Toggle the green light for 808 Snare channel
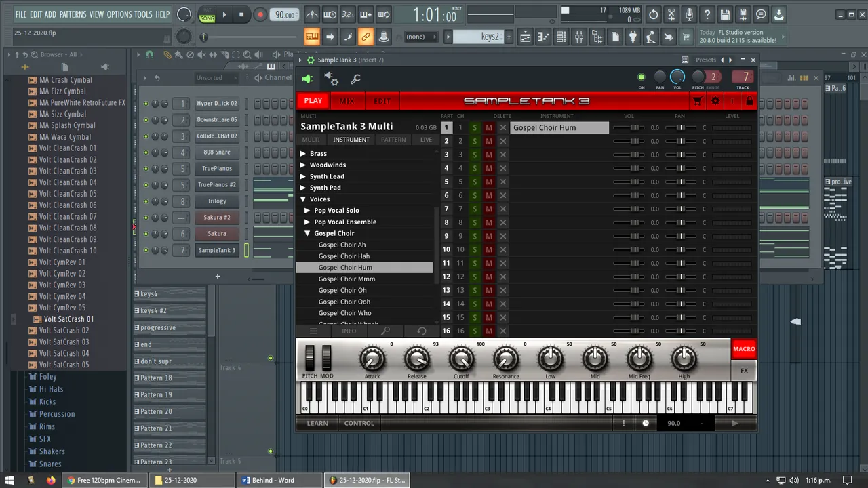Image resolution: width=868 pixels, height=488 pixels. pos(146,152)
